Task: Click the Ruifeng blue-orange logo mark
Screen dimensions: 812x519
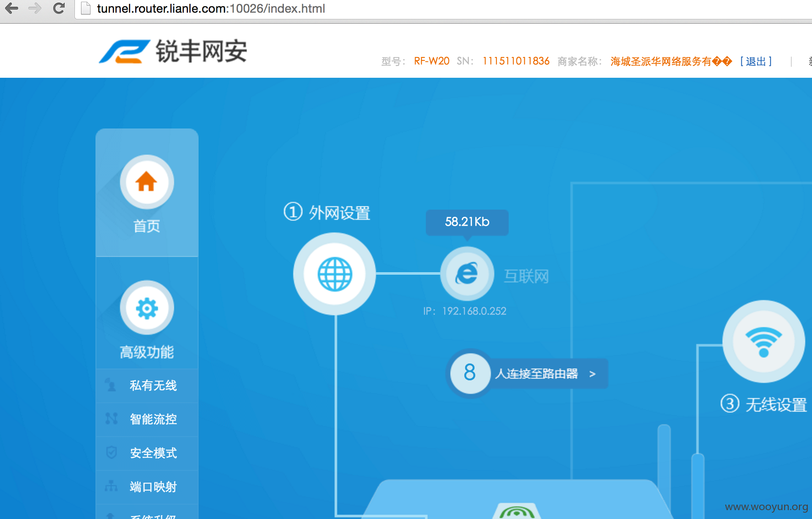Action: [124, 52]
